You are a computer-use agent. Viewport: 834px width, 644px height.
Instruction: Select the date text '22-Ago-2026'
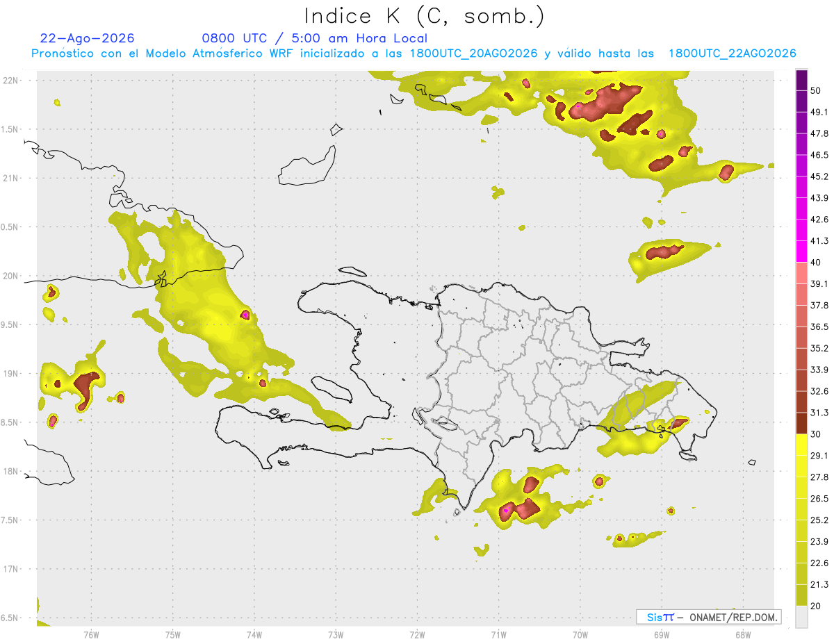pyautogui.click(x=87, y=38)
